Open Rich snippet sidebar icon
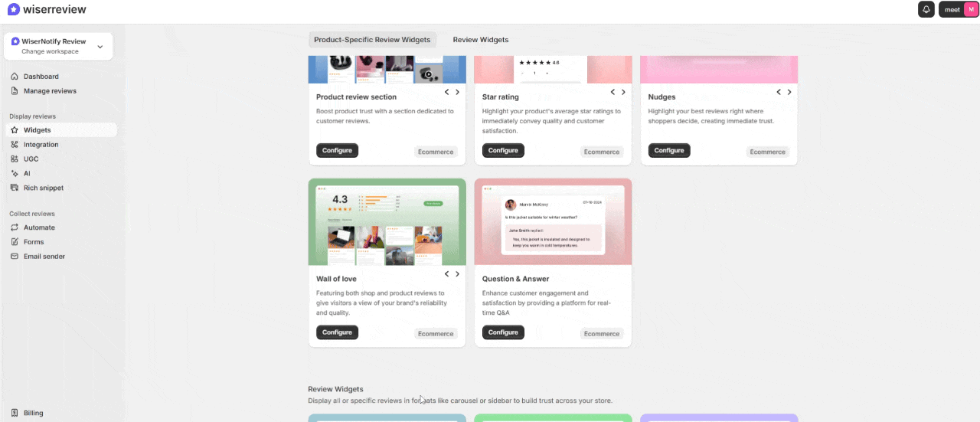 click(x=15, y=188)
